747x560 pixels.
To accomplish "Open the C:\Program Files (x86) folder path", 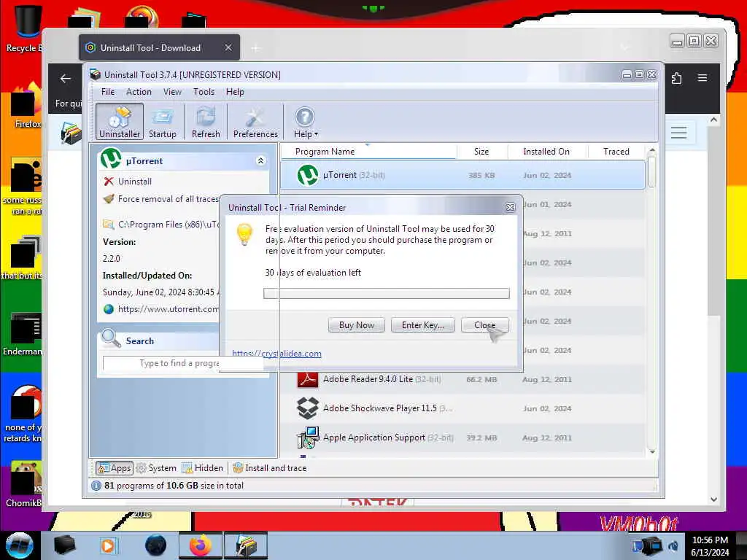I will (169, 225).
